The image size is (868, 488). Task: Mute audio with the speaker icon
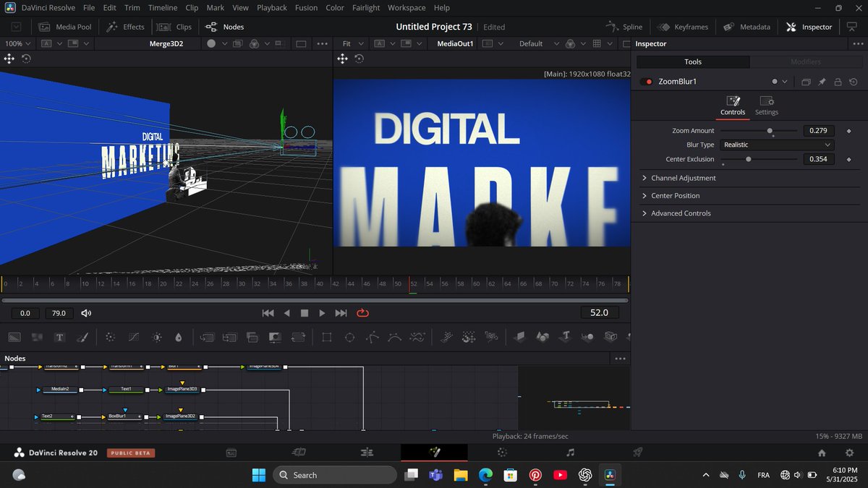(x=86, y=313)
